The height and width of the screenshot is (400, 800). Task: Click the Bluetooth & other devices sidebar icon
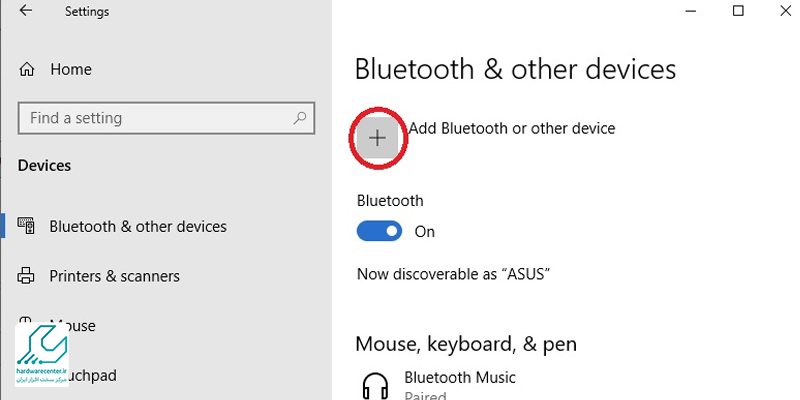27,226
